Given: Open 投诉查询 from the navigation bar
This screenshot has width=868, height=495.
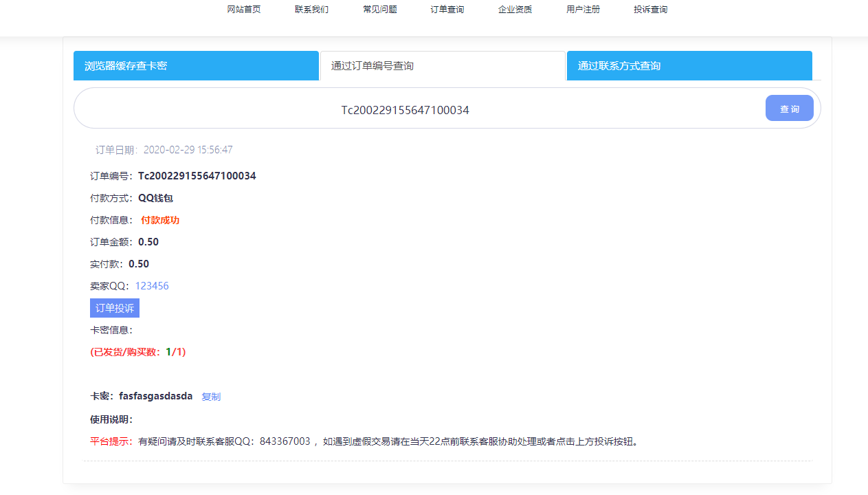Looking at the screenshot, I should [650, 10].
